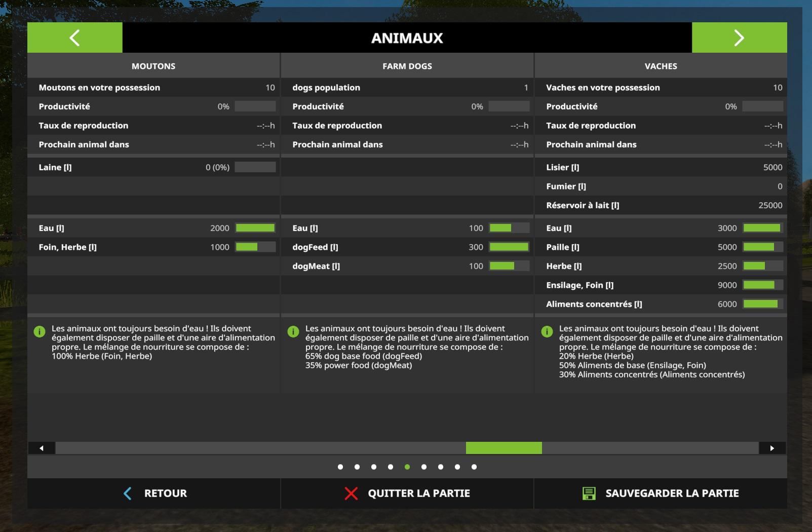The height and width of the screenshot is (532, 812).
Task: Click the info icon in the Vaches panel
Action: pos(547,332)
